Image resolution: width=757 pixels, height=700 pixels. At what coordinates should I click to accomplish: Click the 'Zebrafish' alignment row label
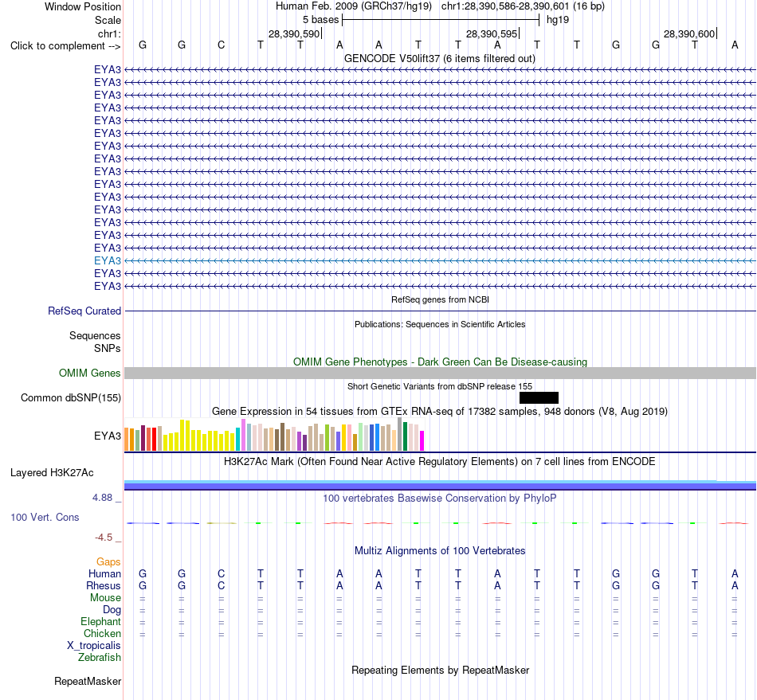click(x=100, y=658)
